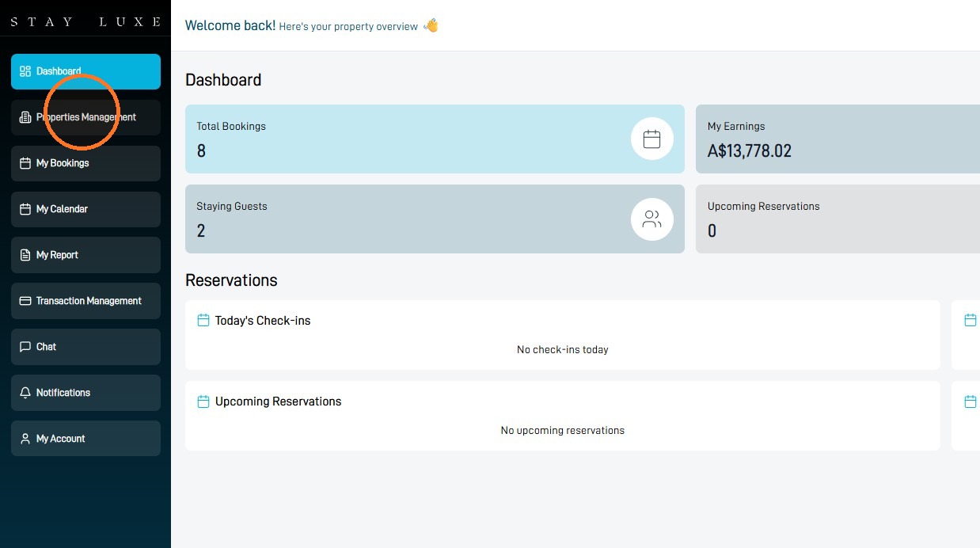Click the 'No upcoming reservations' message
The image size is (980, 548).
click(x=563, y=431)
